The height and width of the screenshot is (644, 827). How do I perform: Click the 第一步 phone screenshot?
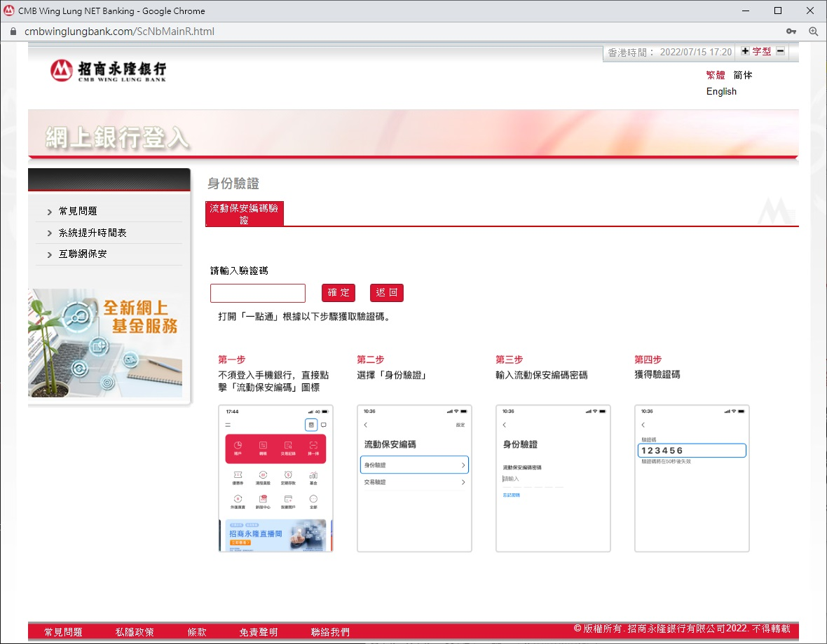tap(276, 479)
